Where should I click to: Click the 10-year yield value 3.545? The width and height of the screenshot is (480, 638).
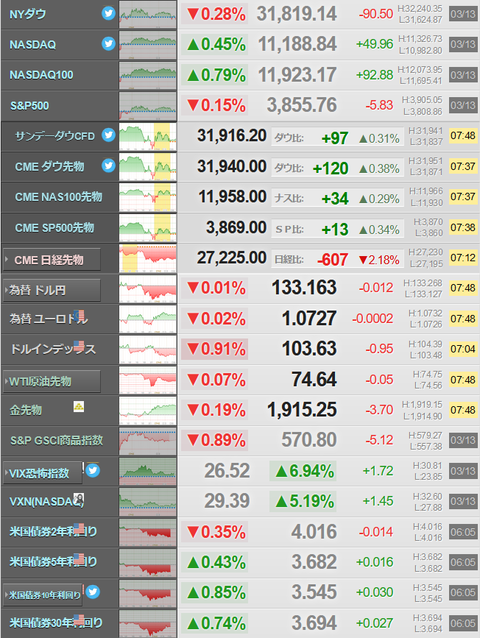coord(314,592)
